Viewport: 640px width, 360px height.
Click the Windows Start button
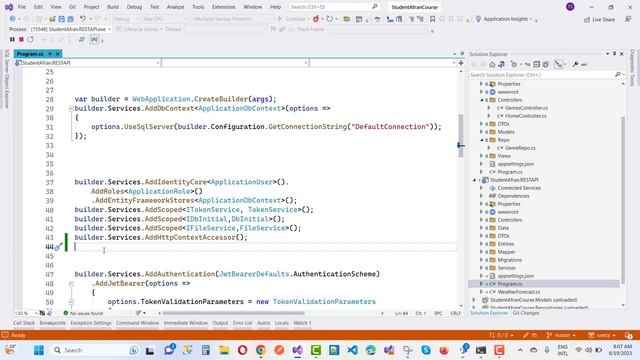(39, 350)
